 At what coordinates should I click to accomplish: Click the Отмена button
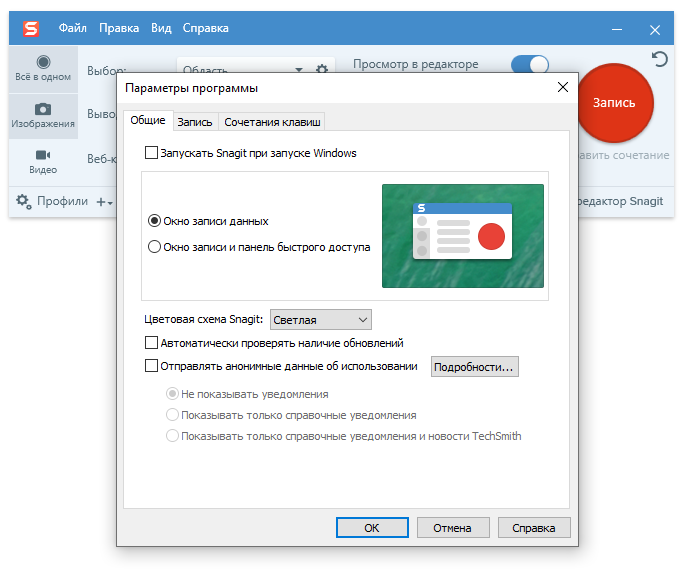click(x=453, y=528)
